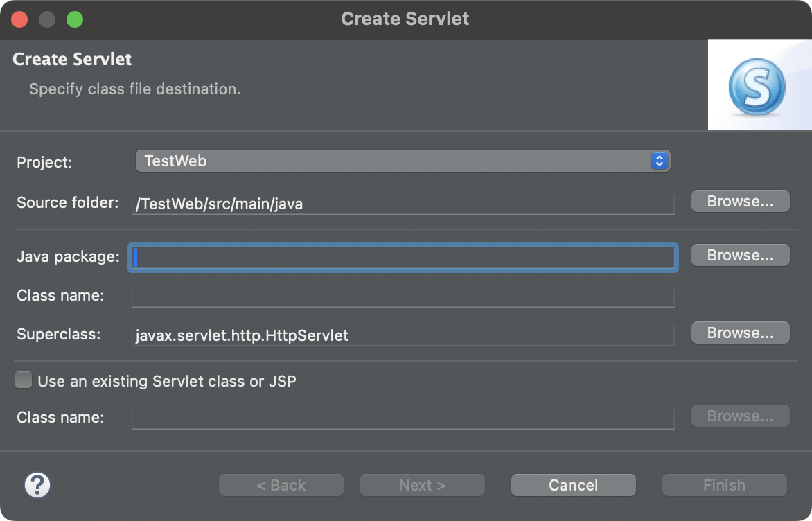Image resolution: width=812 pixels, height=521 pixels.
Task: Click the help question mark icon
Action: 37,485
